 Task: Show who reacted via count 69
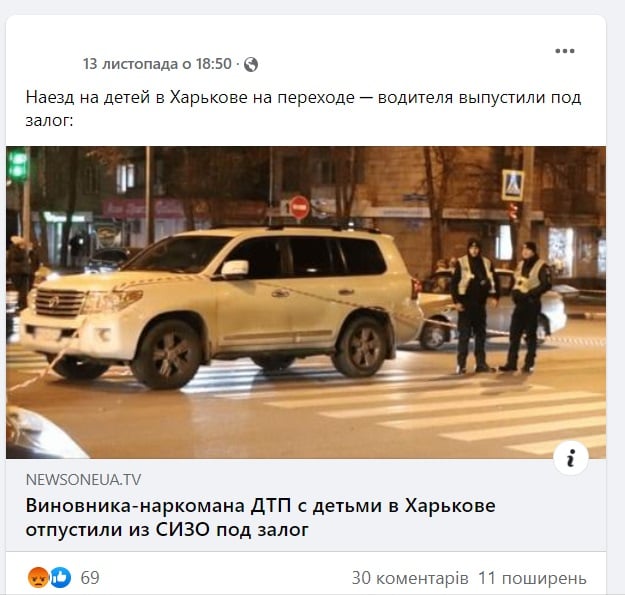click(x=90, y=578)
